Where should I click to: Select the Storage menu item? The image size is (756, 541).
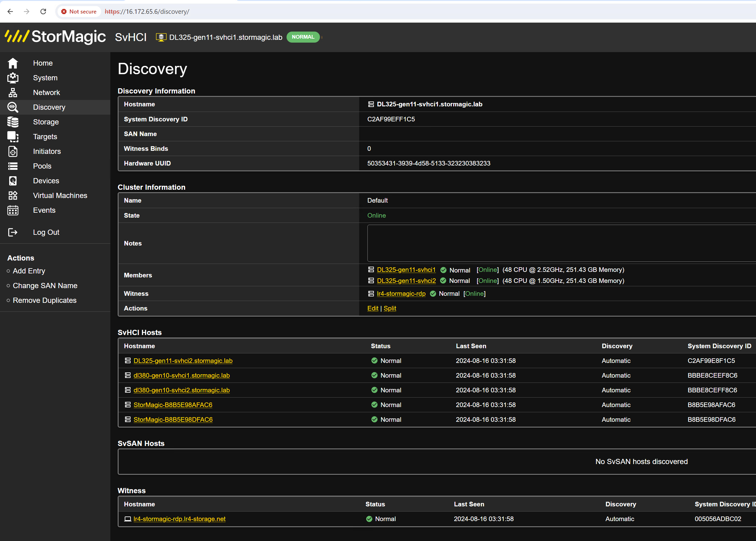coord(46,122)
